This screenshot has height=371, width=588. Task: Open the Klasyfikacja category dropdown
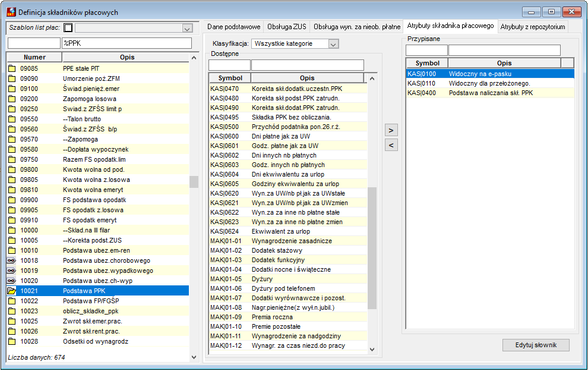333,44
